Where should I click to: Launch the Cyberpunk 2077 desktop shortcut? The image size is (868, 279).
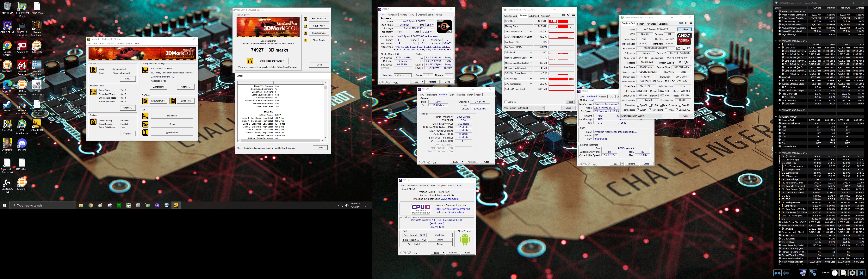[7, 146]
